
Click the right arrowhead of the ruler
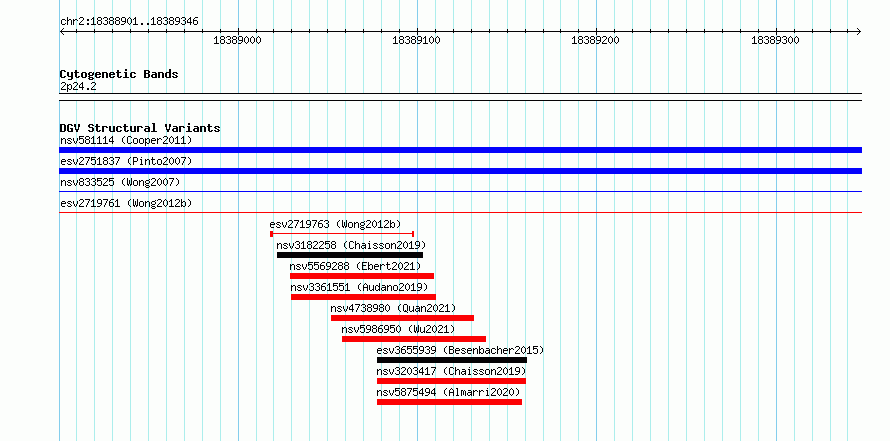(859, 31)
